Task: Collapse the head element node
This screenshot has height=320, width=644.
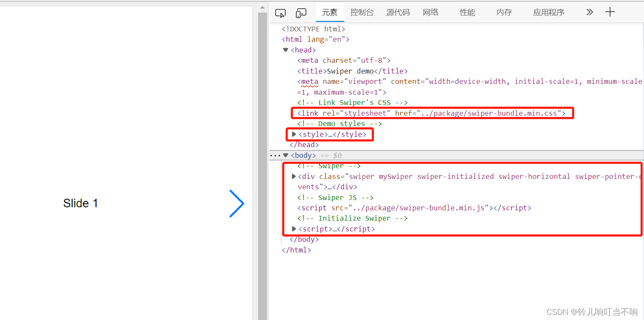Action: click(285, 50)
